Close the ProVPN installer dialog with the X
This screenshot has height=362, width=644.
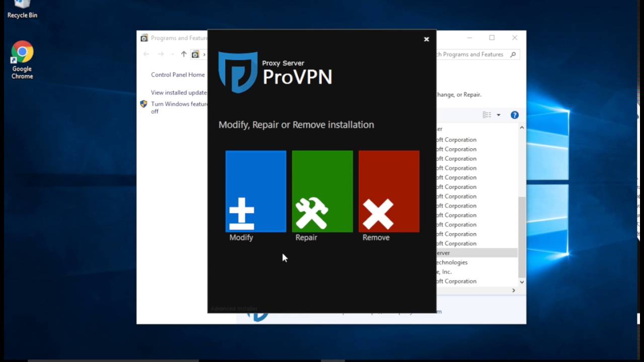426,39
